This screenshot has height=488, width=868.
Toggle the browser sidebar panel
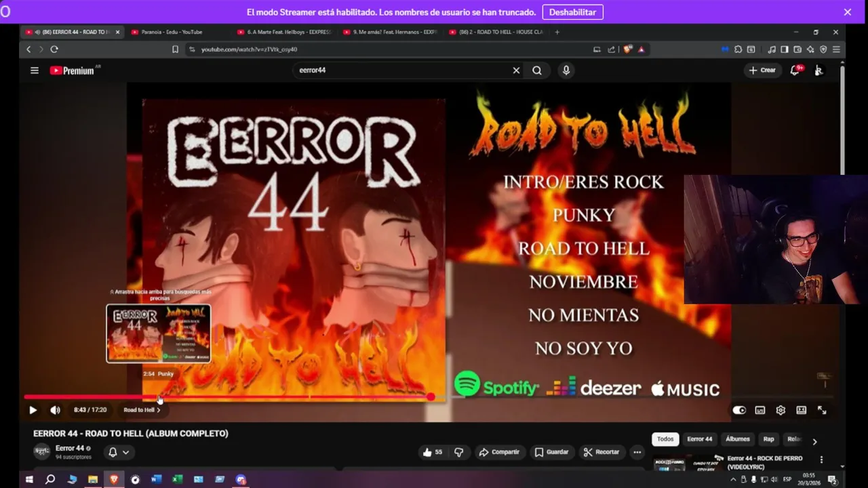point(785,49)
